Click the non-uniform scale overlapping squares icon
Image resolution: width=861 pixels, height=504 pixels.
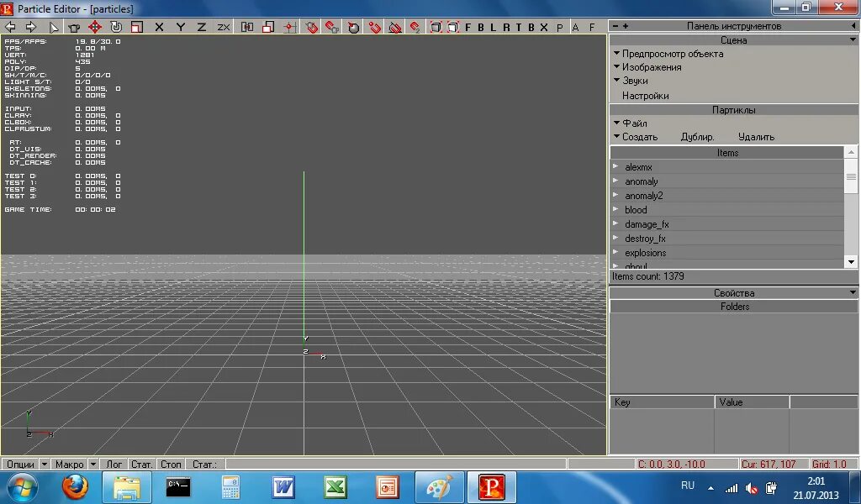pyautogui.click(x=268, y=27)
